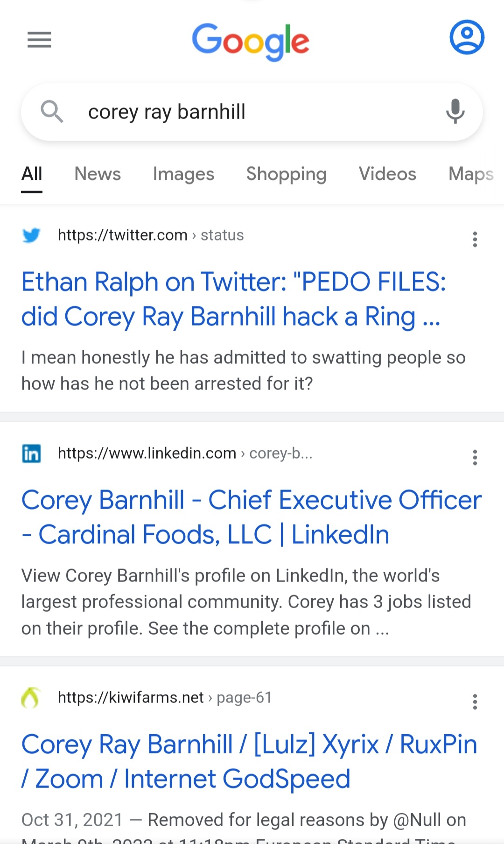Switch to the Shopping tab
The height and width of the screenshot is (844, 504).
(286, 174)
